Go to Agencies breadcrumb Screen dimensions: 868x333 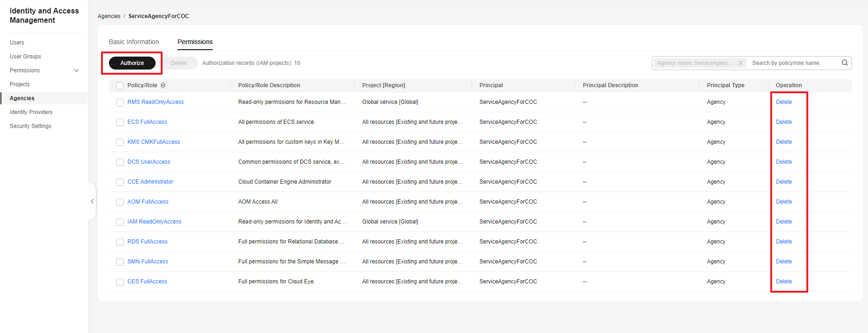pyautogui.click(x=109, y=16)
